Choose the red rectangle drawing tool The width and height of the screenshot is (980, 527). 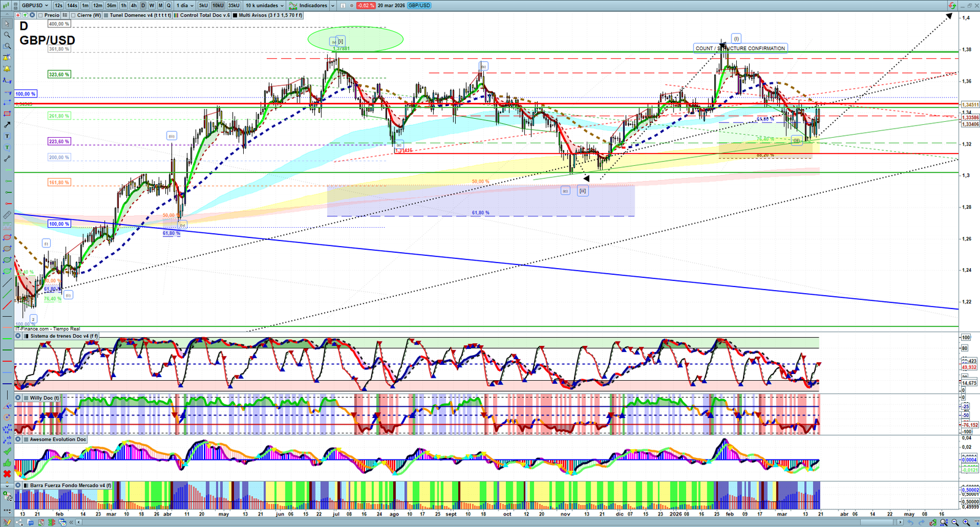7,114
